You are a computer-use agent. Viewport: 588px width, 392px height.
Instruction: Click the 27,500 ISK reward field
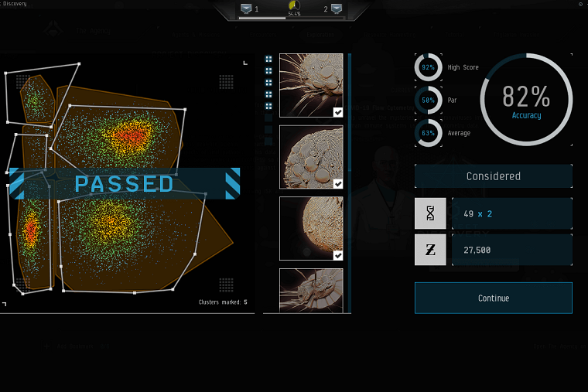pyautogui.click(x=511, y=250)
